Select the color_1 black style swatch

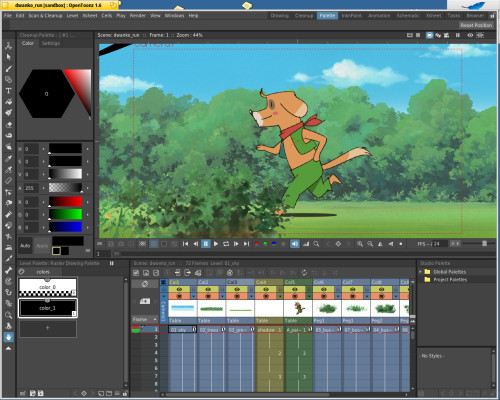[48, 308]
